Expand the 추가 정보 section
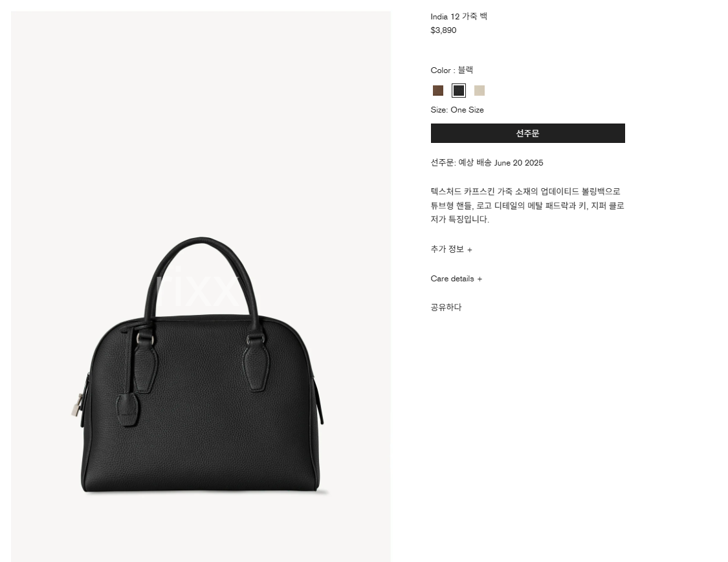Image resolution: width=728 pixels, height=562 pixels. click(451, 249)
